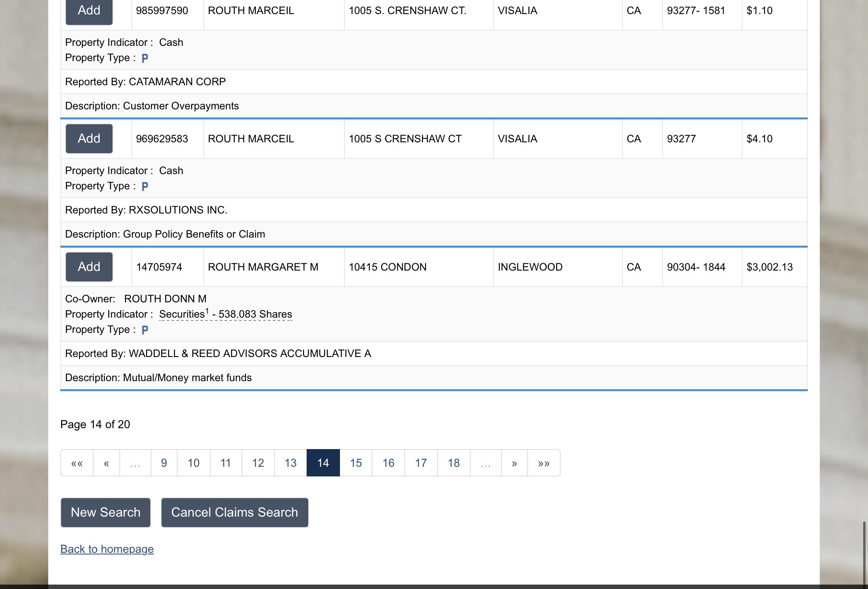The height and width of the screenshot is (589, 868).
Task: Click the left ellipsis in pagination
Action: (x=135, y=463)
